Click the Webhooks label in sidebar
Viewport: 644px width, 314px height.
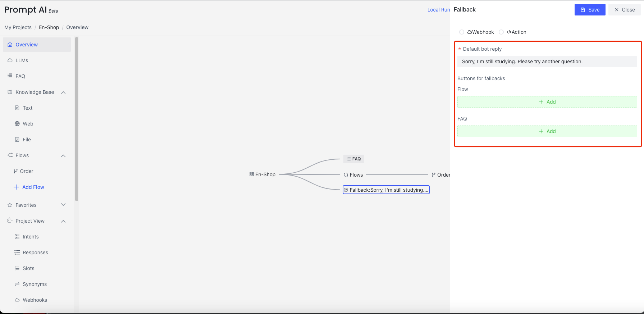(x=35, y=300)
